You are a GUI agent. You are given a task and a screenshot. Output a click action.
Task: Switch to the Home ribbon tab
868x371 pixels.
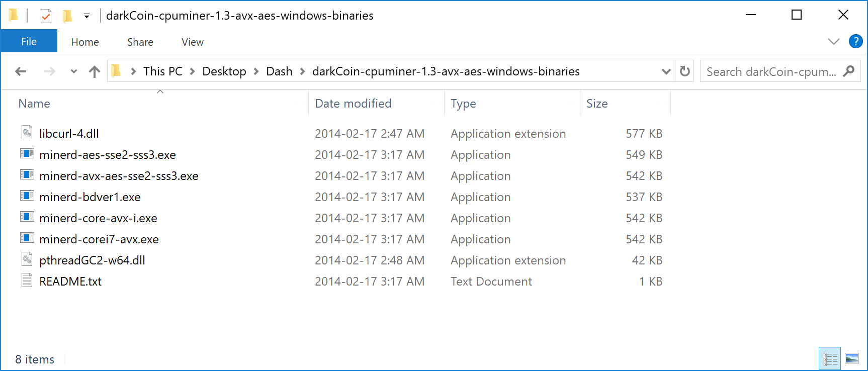[x=85, y=42]
